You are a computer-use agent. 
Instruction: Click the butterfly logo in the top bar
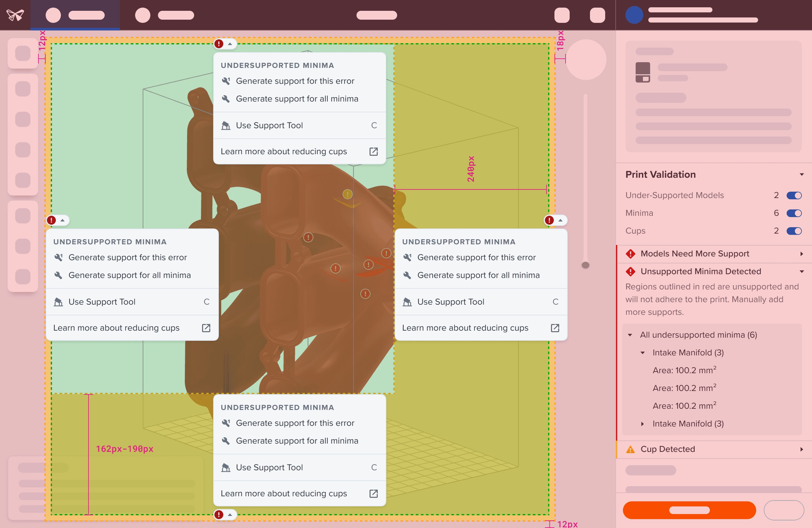point(15,15)
